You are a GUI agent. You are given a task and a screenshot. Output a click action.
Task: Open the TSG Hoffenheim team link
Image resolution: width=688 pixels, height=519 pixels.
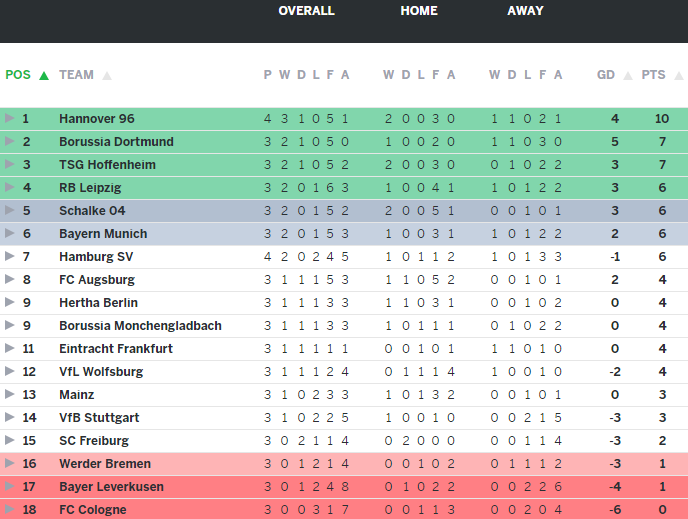[107, 165]
